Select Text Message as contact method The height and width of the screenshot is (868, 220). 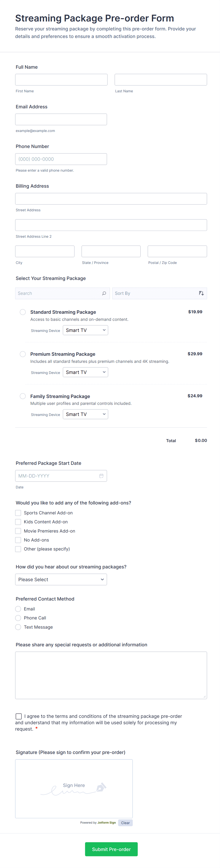coord(18,627)
